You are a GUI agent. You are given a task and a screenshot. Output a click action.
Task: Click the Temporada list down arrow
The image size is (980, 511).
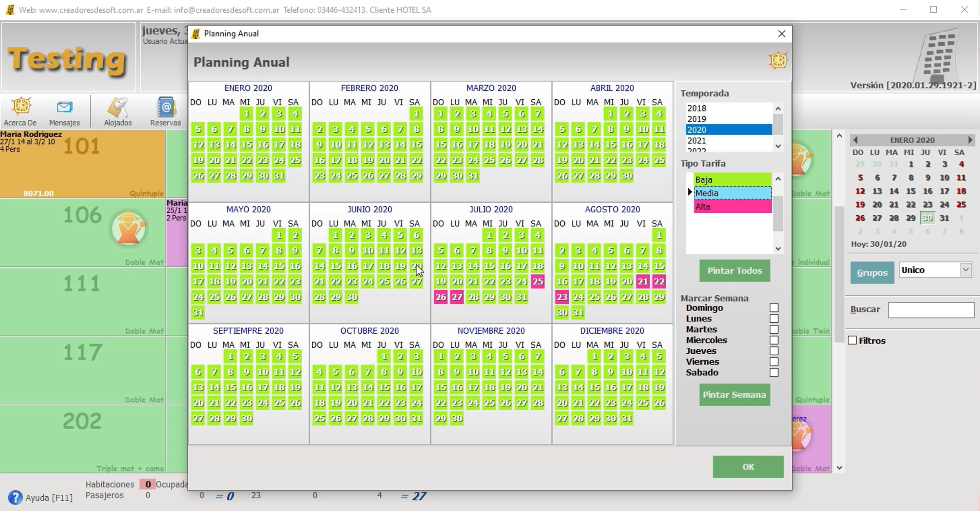coord(778,146)
